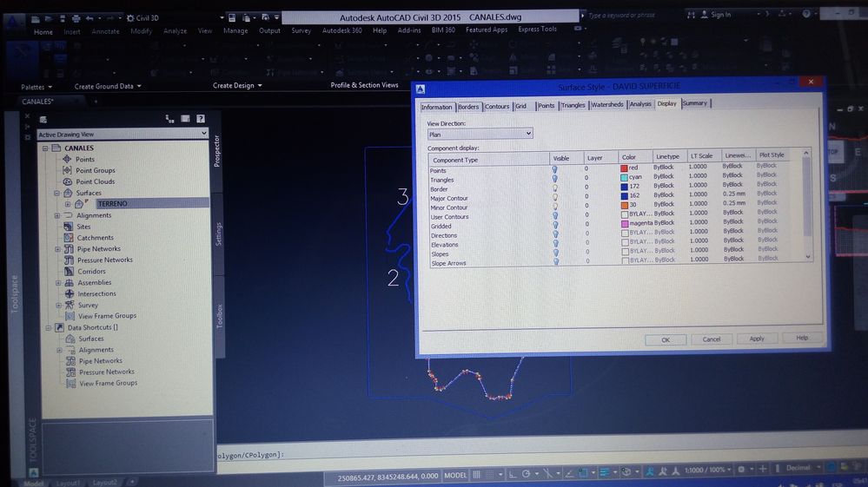The width and height of the screenshot is (868, 487).
Task: Click the Sign In user icon
Action: click(704, 15)
